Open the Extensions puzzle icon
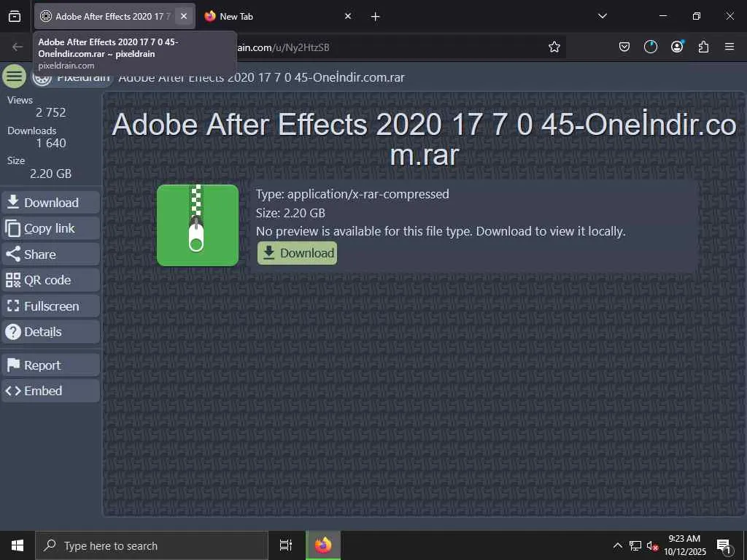Image resolution: width=747 pixels, height=560 pixels. (x=703, y=47)
